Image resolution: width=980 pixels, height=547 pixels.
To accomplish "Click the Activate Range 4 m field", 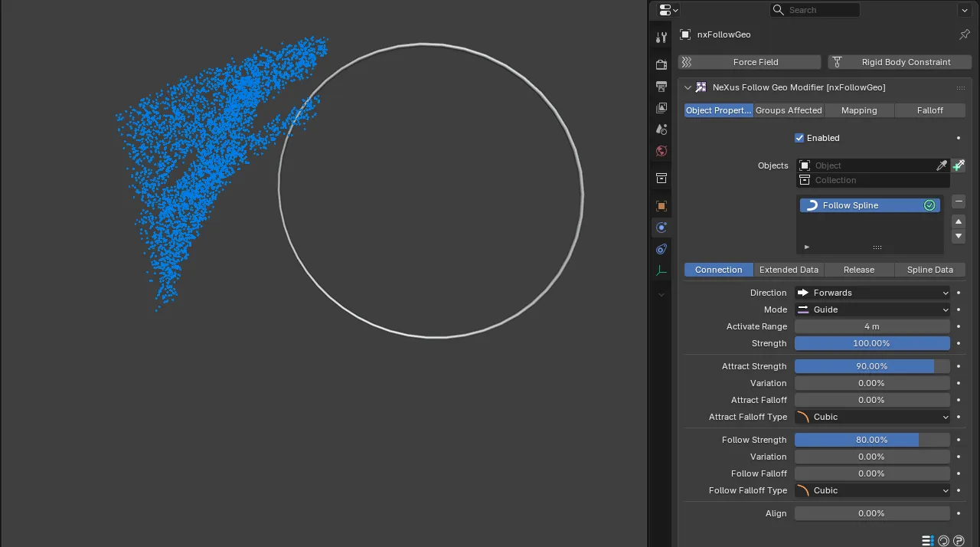I will tap(872, 326).
